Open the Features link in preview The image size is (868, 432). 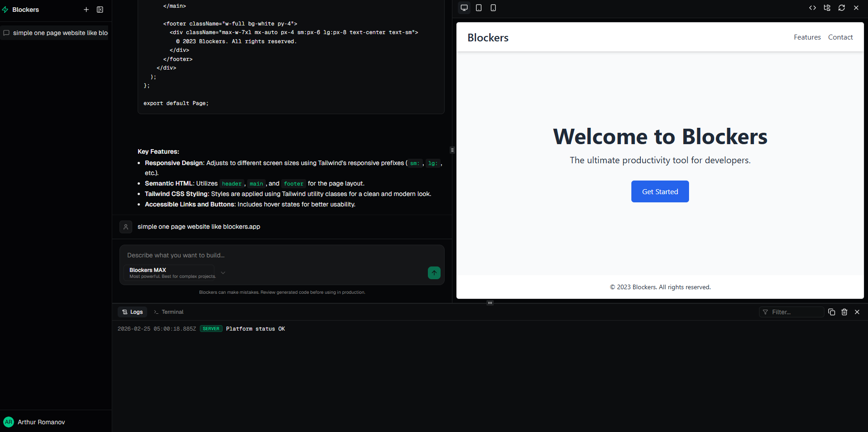807,37
